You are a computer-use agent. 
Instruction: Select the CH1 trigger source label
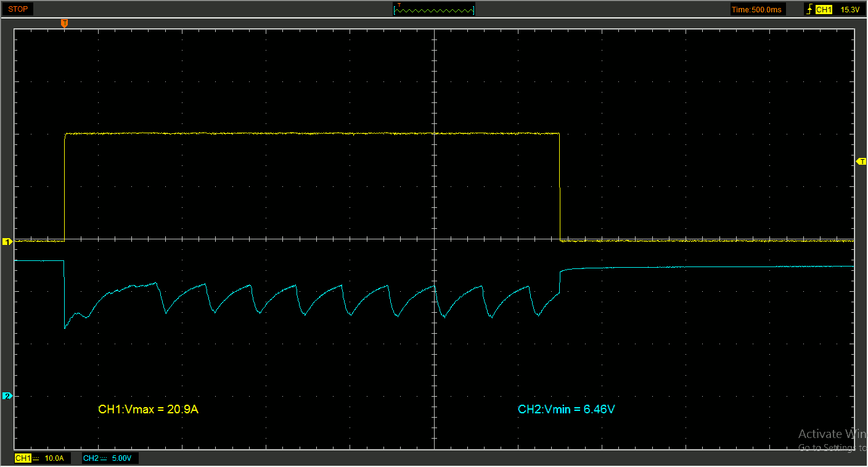(x=824, y=9)
